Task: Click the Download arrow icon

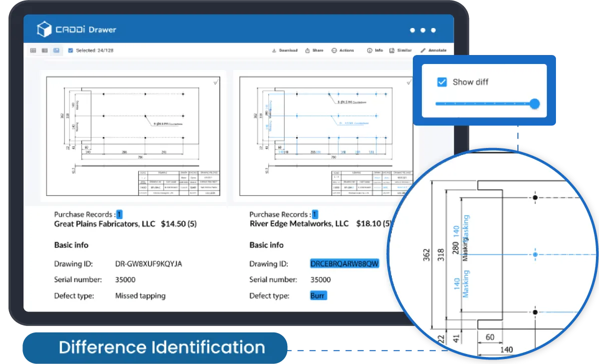Action: coord(274,50)
